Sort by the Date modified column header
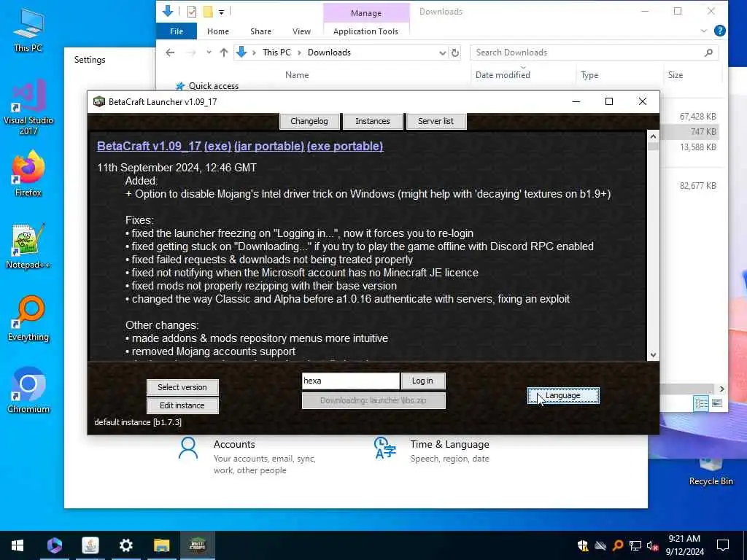This screenshot has height=560, width=747. 503,75
